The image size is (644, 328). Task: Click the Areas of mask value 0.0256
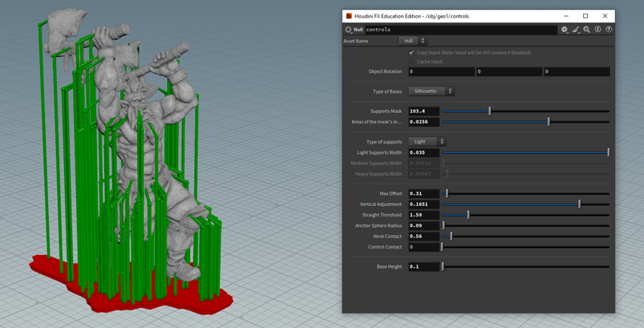pyautogui.click(x=424, y=122)
